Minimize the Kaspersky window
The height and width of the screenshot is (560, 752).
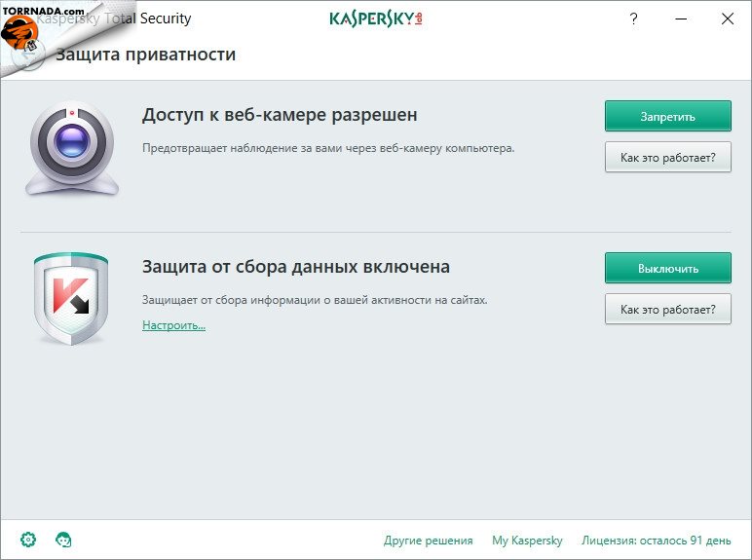pos(681,19)
